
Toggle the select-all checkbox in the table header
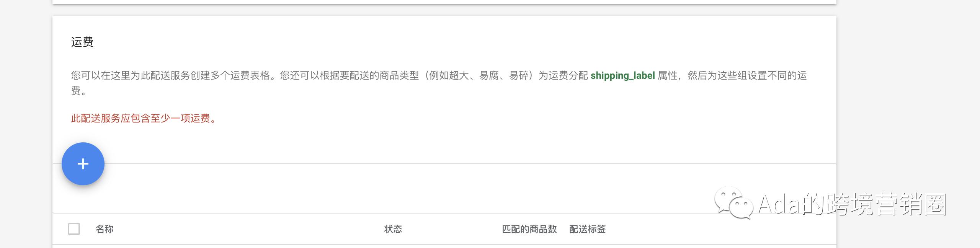(x=74, y=228)
